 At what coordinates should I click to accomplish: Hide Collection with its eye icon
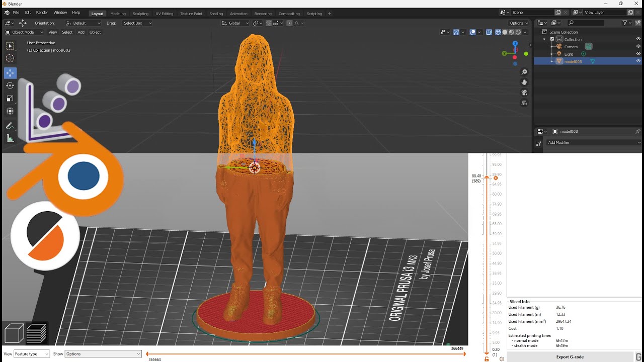[638, 39]
